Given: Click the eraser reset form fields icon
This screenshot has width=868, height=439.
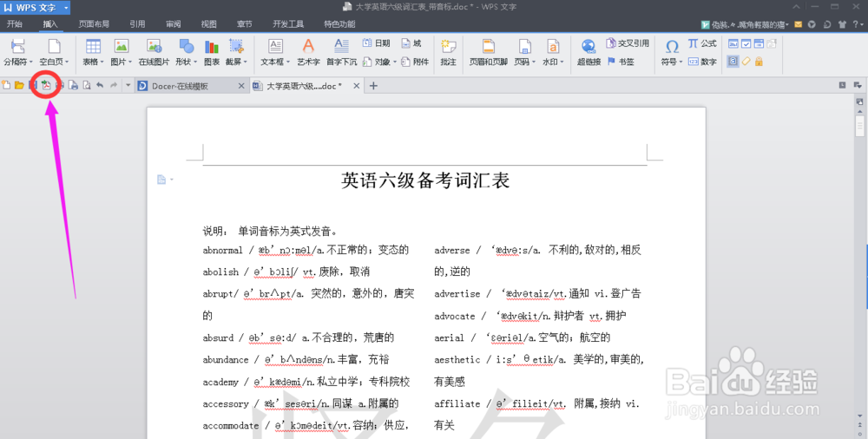Looking at the screenshot, I should [746, 62].
